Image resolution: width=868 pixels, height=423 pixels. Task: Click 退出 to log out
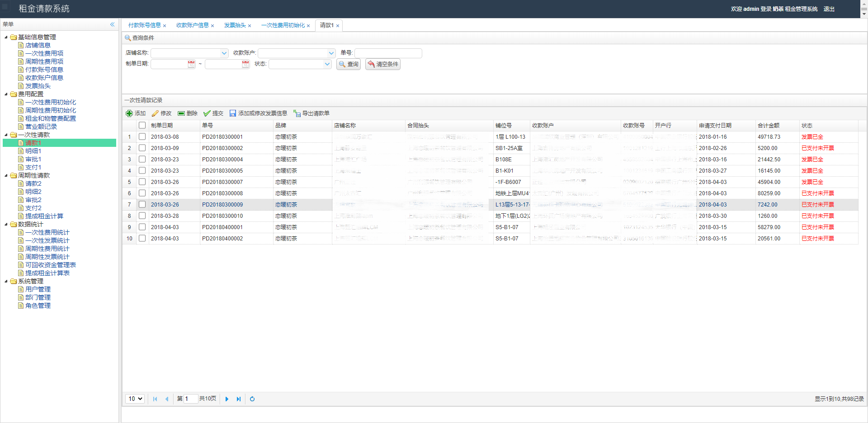coord(829,9)
